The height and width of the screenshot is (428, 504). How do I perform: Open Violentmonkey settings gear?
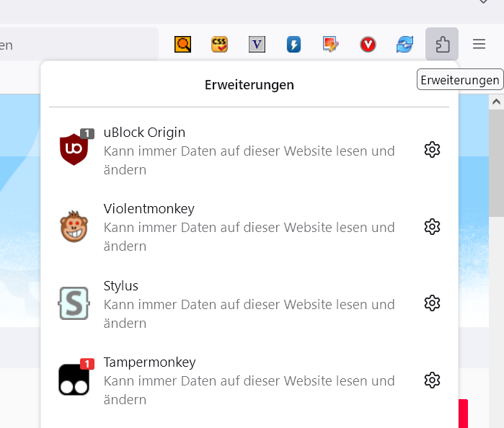(432, 227)
